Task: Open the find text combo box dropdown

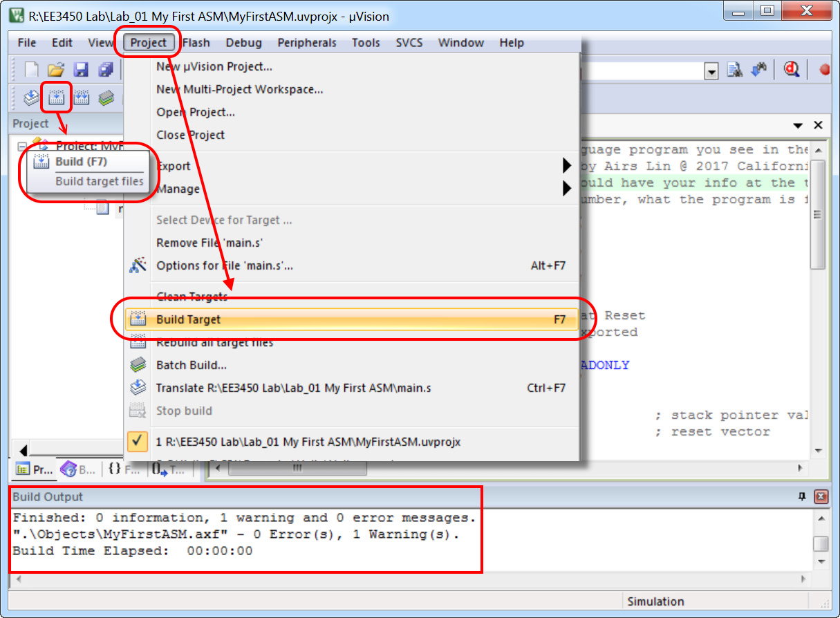Action: 711,71
